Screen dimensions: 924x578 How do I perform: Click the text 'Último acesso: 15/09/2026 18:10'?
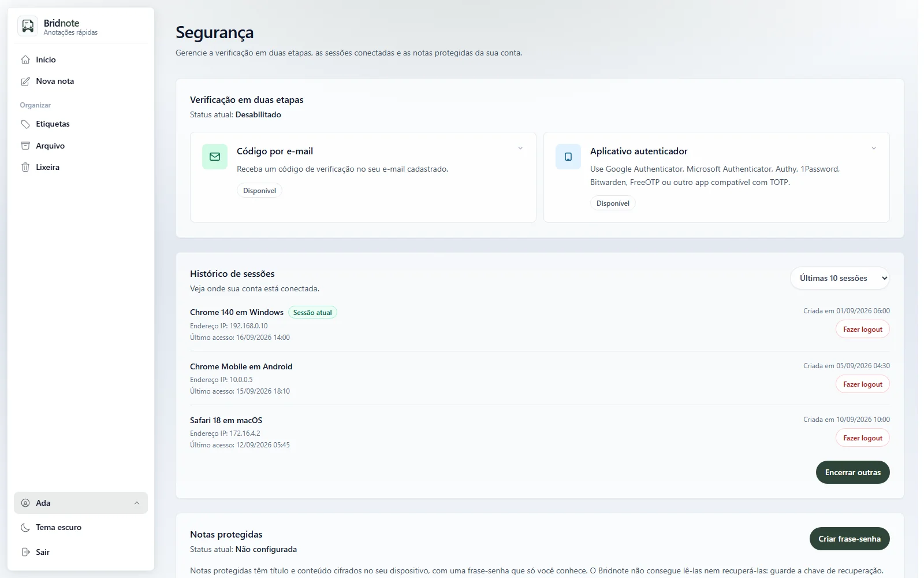(240, 391)
